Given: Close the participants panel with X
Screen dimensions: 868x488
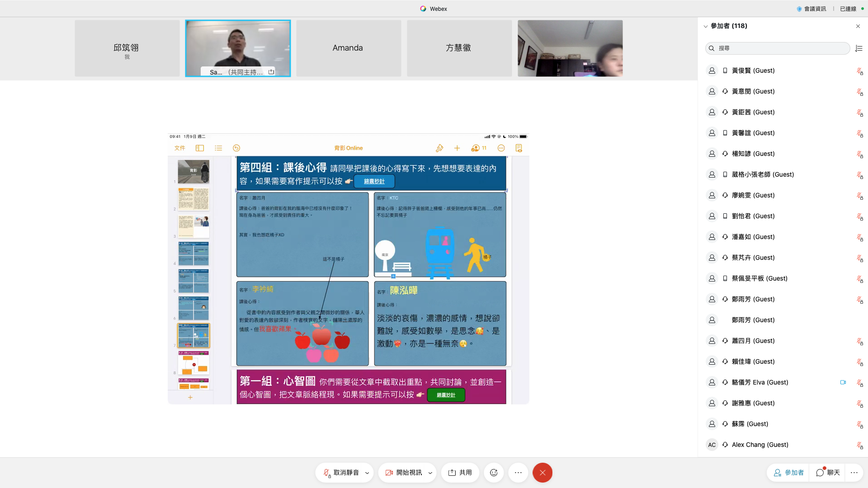Looking at the screenshot, I should point(858,26).
